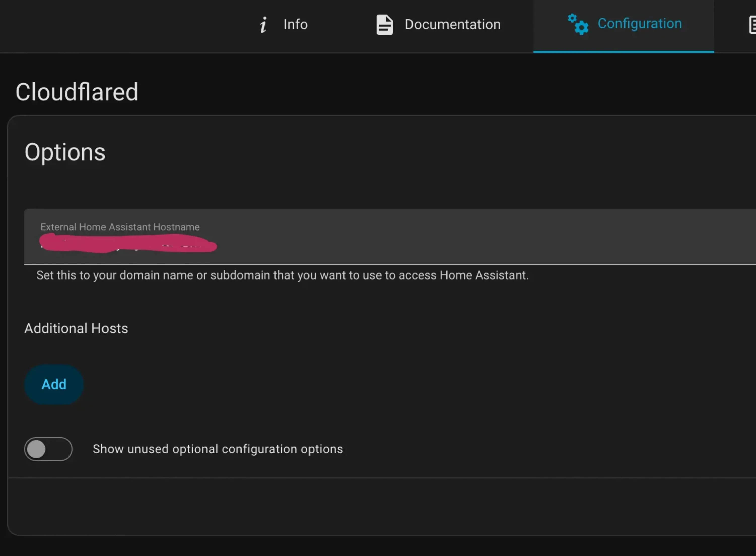Click the gray knob of the toggle switch
Image resolution: width=756 pixels, height=556 pixels.
(x=36, y=449)
